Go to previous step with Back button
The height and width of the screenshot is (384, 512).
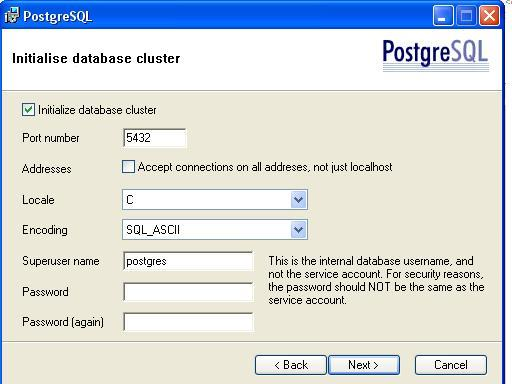click(291, 365)
